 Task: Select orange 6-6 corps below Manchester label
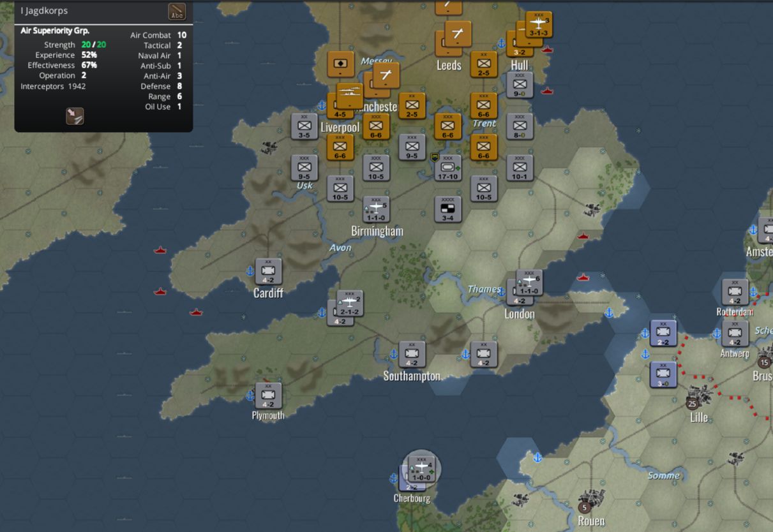376,126
